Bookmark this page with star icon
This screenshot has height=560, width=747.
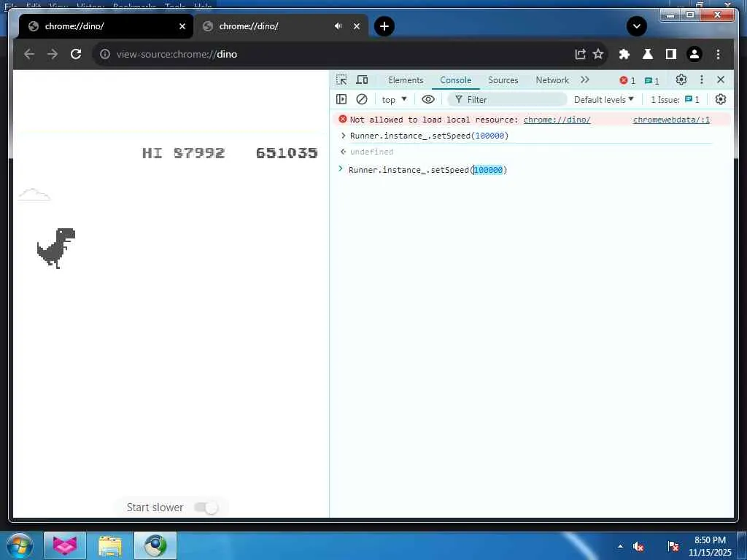coord(598,54)
